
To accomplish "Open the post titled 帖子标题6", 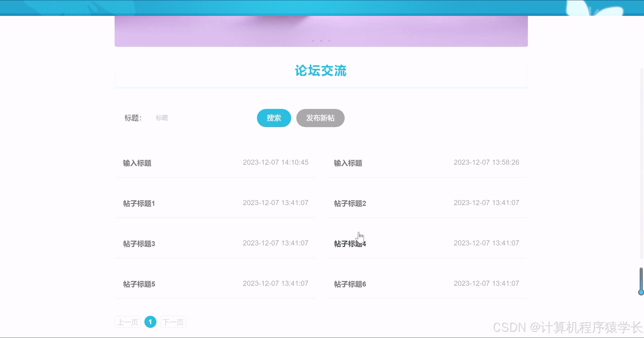I will coord(350,284).
